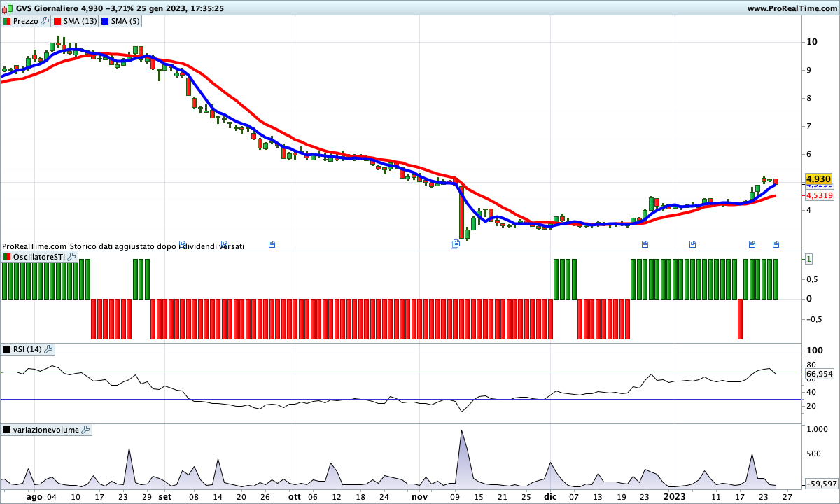Click the blue SMA (5) color swatch

point(105,21)
